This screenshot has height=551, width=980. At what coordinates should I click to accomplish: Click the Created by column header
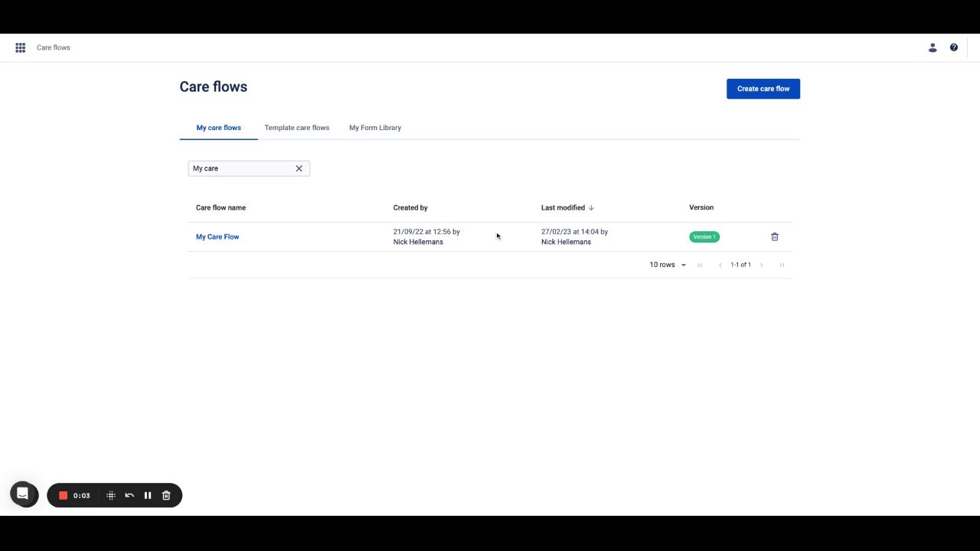(x=410, y=208)
